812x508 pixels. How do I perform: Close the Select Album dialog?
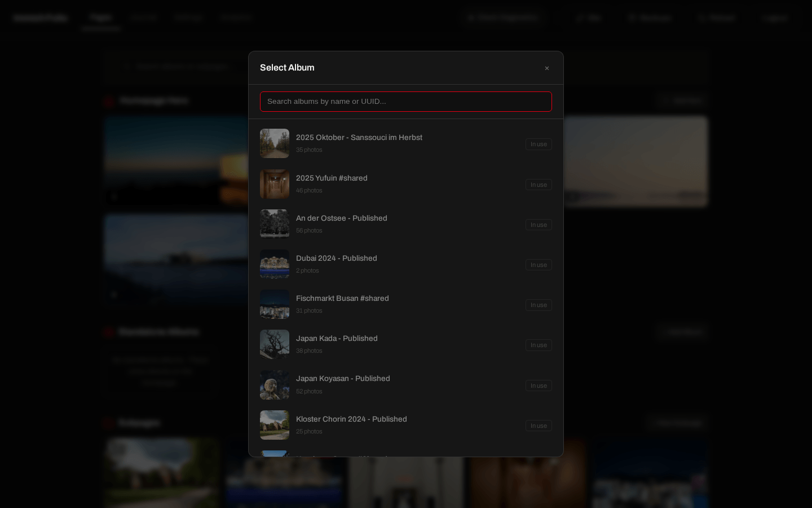546,68
